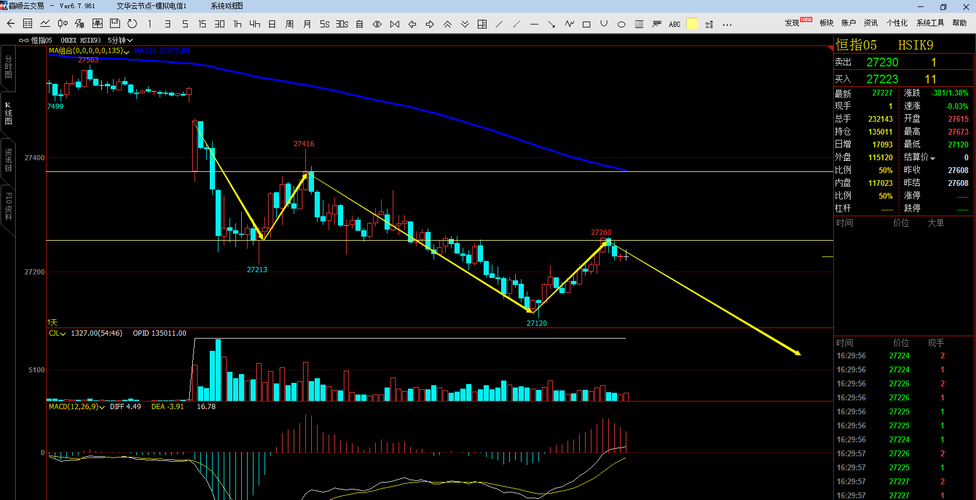Click the back arrow icon in toolbar
The width and height of the screenshot is (976, 500).
[x=11, y=24]
